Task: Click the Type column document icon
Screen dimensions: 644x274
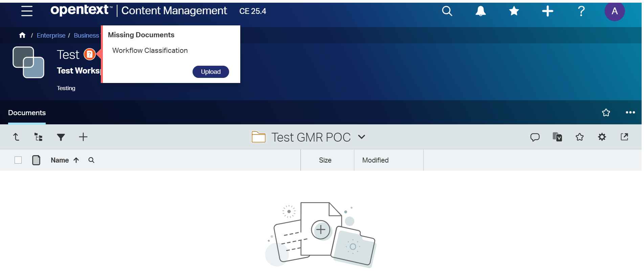Action: click(36, 160)
